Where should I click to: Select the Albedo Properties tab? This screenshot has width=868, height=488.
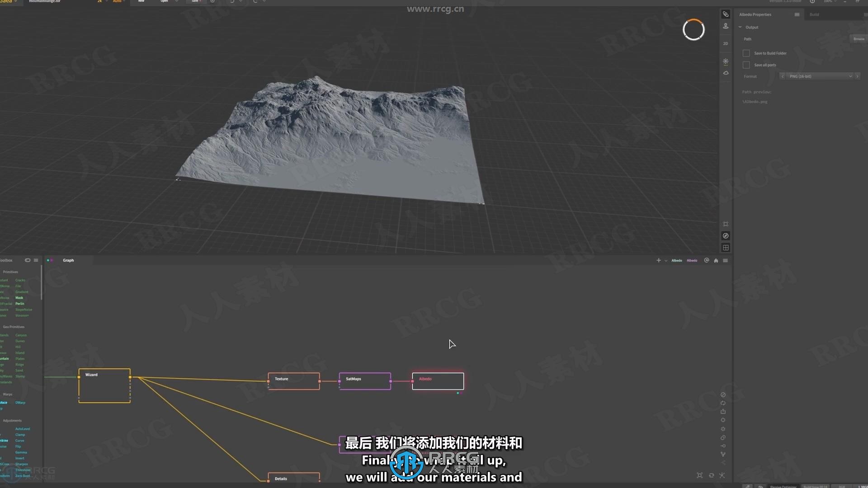[x=755, y=14]
